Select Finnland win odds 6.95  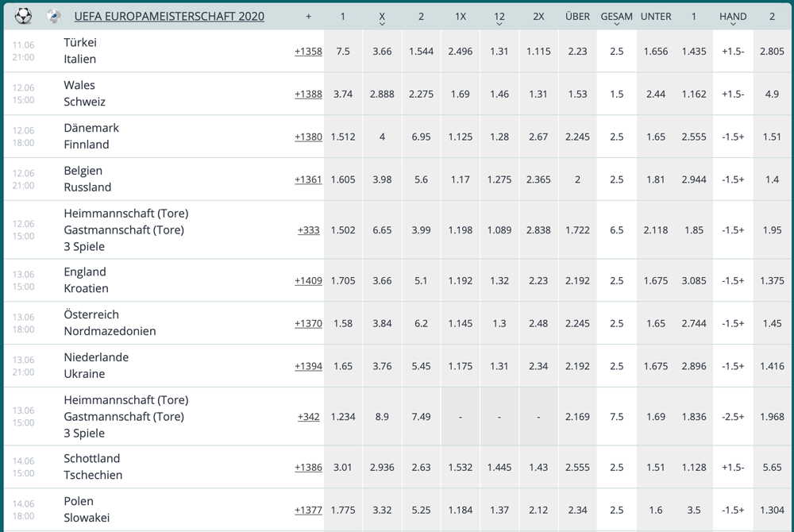[421, 137]
